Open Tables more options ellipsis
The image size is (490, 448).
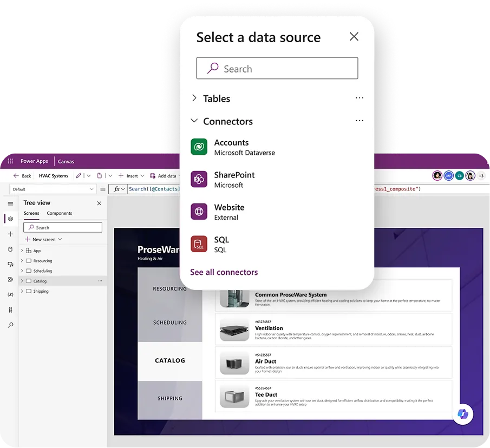click(360, 98)
